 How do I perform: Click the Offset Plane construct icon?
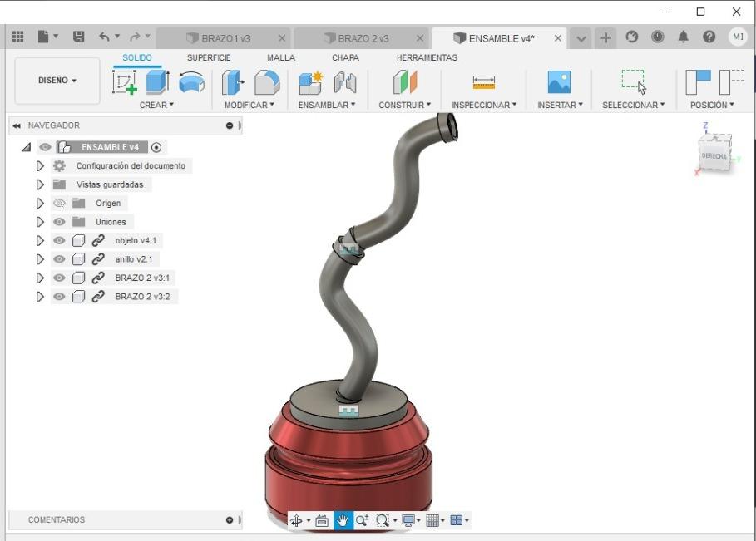click(405, 82)
